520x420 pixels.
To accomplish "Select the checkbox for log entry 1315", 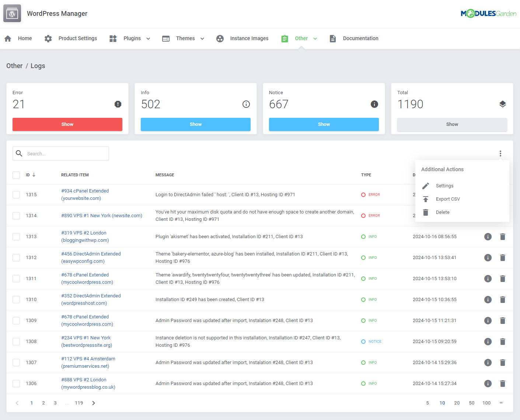I will point(16,194).
